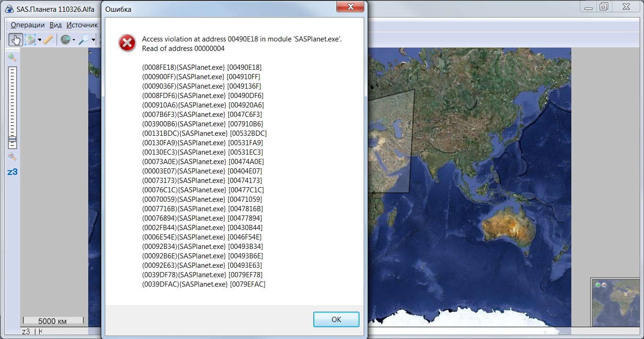Click the magnifier search icon in toolbar
Image resolution: width=644 pixels, height=339 pixels.
84,40
